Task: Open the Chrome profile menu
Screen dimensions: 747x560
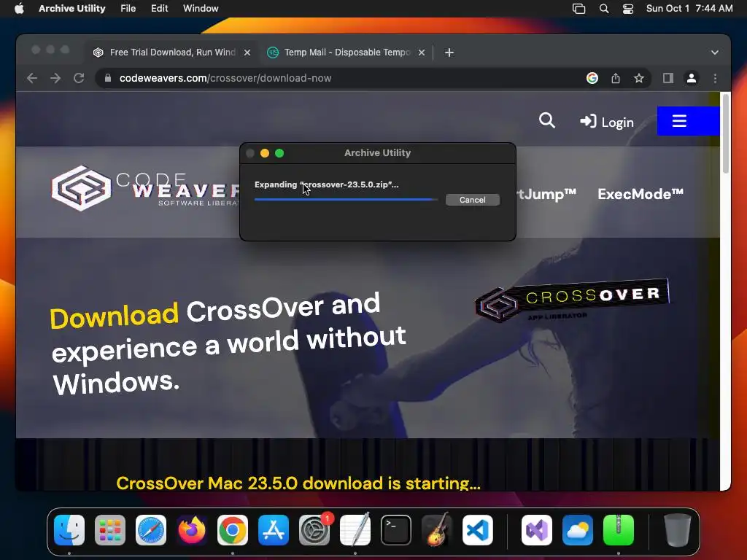Action: point(692,78)
